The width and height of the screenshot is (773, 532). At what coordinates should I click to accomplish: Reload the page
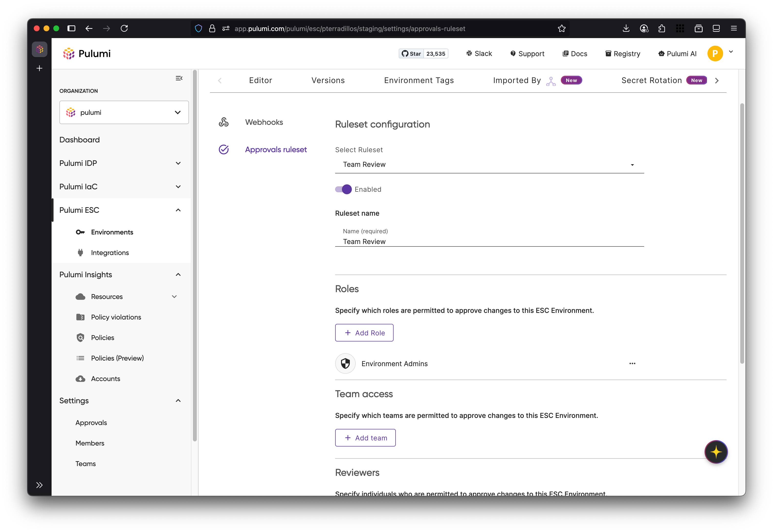pyautogui.click(x=124, y=29)
